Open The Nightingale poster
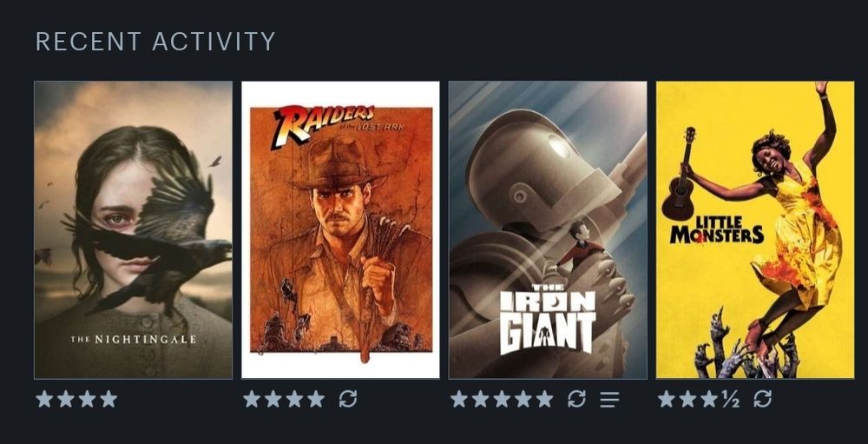Screen dimensions: 868x444 coord(134,230)
